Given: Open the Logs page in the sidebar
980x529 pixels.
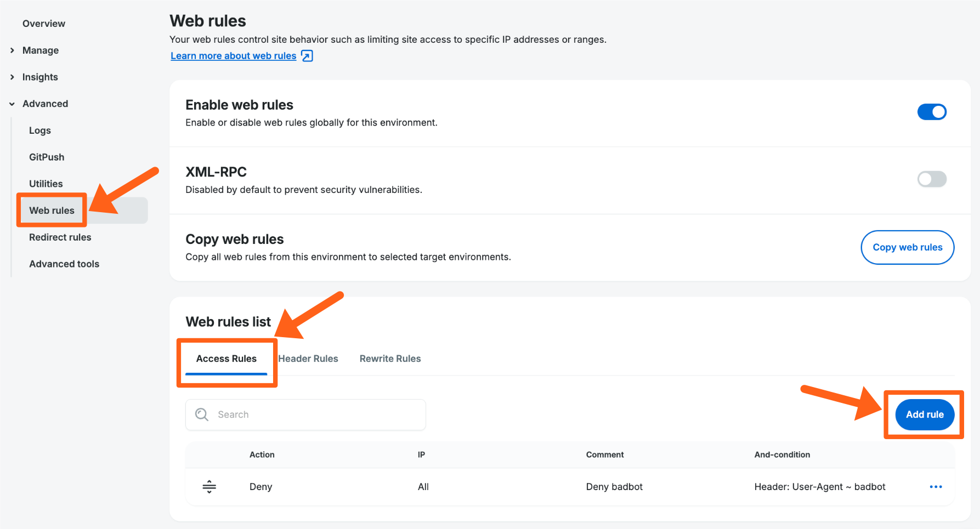Looking at the screenshot, I should click(x=39, y=130).
